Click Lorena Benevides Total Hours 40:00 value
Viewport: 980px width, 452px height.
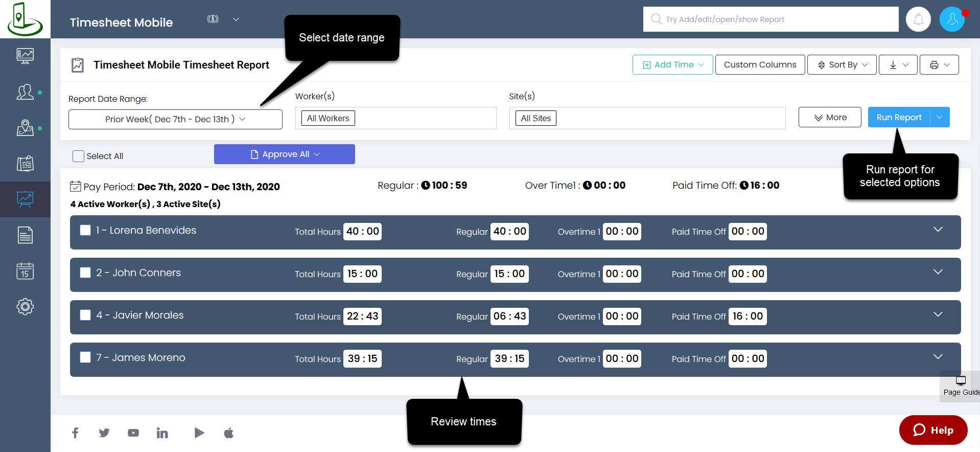(363, 231)
